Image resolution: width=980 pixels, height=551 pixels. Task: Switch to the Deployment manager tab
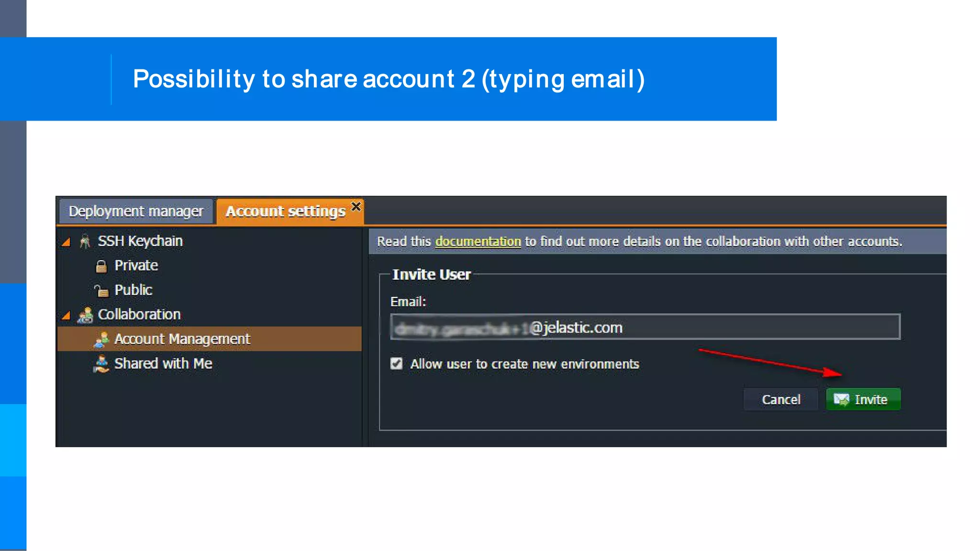click(x=136, y=211)
